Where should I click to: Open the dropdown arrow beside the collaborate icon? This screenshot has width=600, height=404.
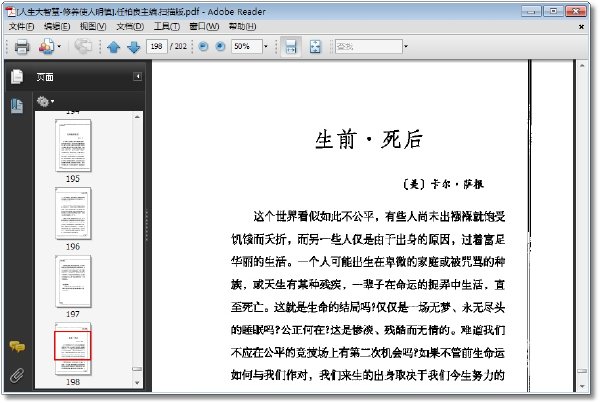[59, 47]
